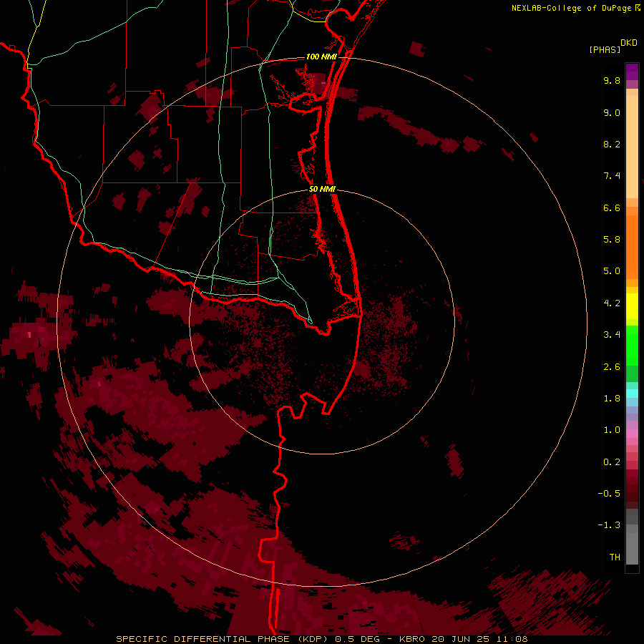Viewport: 644px width, 644px height.
Task: Click the 7.4 scale value
Action: 612,176
